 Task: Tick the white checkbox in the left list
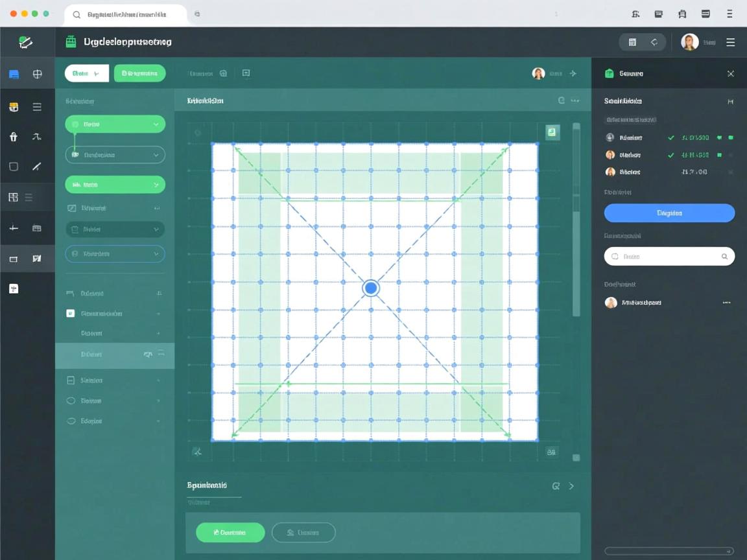(x=71, y=314)
